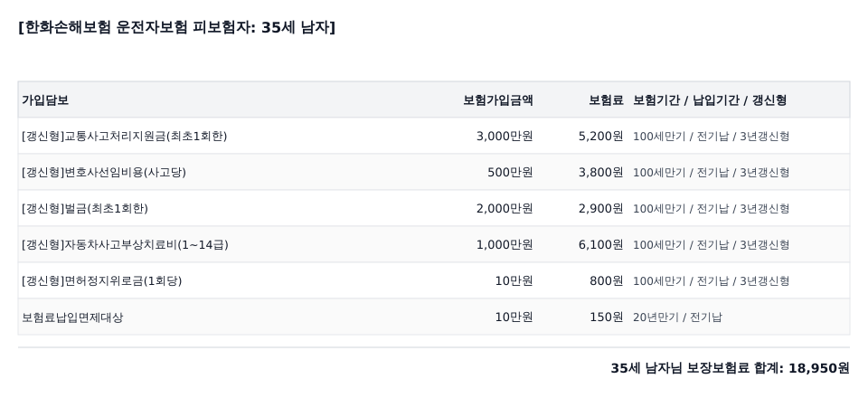
Task: Select the 보험료납입면제대상 row
Action: (433, 317)
